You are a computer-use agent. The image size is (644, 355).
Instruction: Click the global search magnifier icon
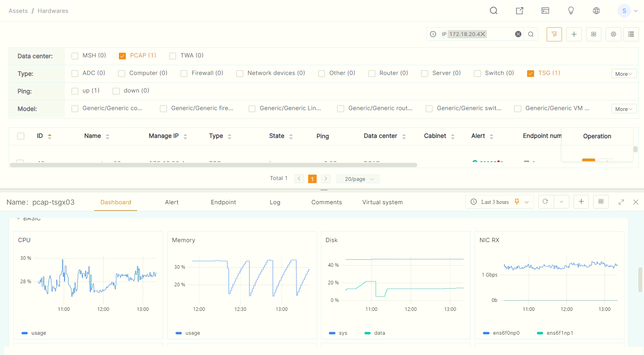click(x=493, y=11)
